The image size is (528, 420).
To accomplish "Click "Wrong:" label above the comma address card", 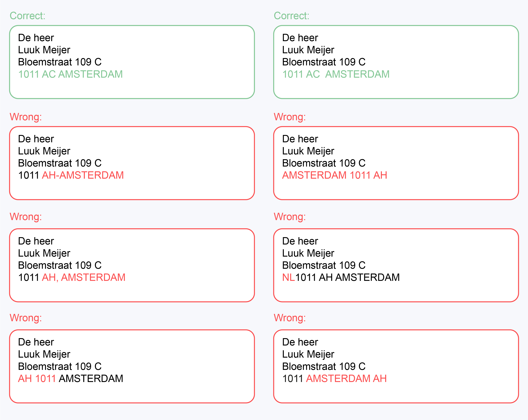I will coord(26,217).
